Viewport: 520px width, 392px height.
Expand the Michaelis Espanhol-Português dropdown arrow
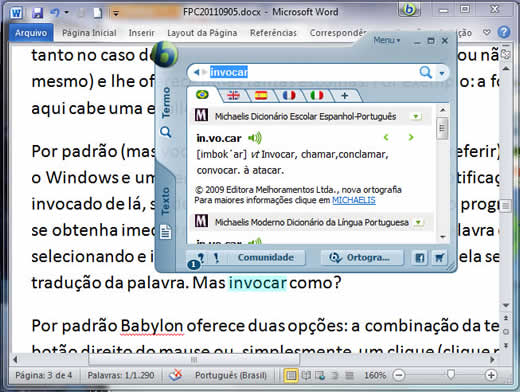(x=416, y=116)
